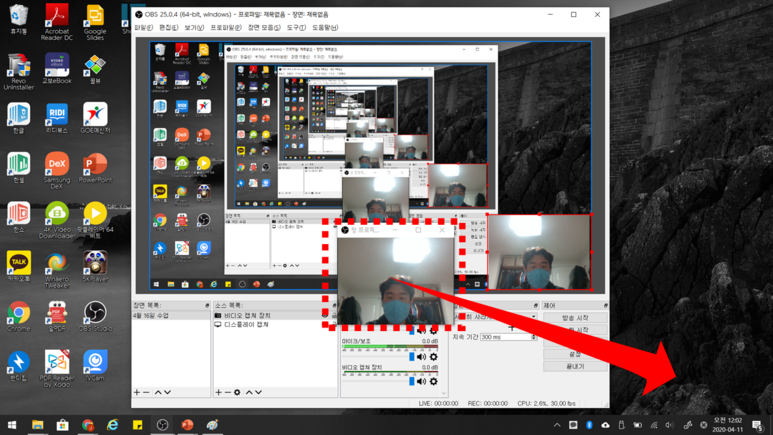Step the transition duration spinner
Image resolution: width=773 pixels, height=435 pixels.
tap(534, 337)
